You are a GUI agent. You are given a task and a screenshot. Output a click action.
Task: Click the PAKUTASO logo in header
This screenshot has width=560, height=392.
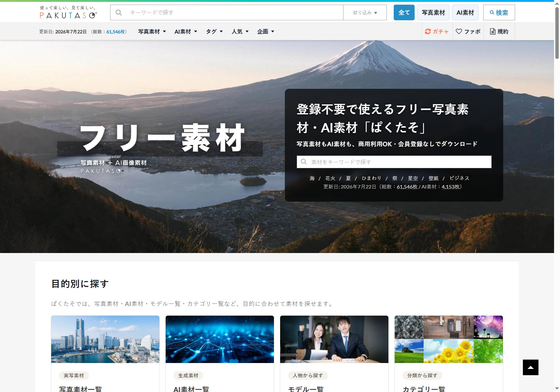[x=68, y=12]
